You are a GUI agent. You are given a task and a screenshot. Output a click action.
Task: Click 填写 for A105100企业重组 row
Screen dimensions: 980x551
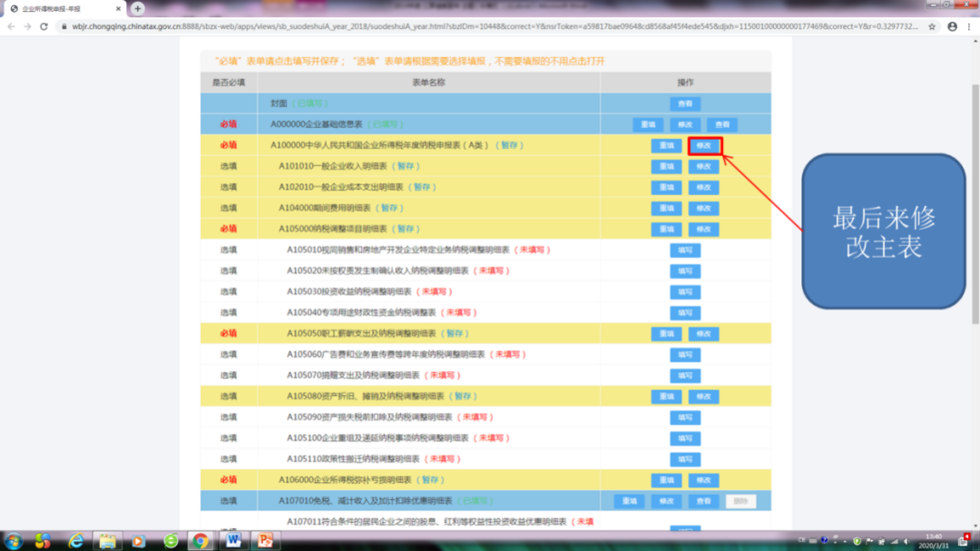[x=685, y=438]
